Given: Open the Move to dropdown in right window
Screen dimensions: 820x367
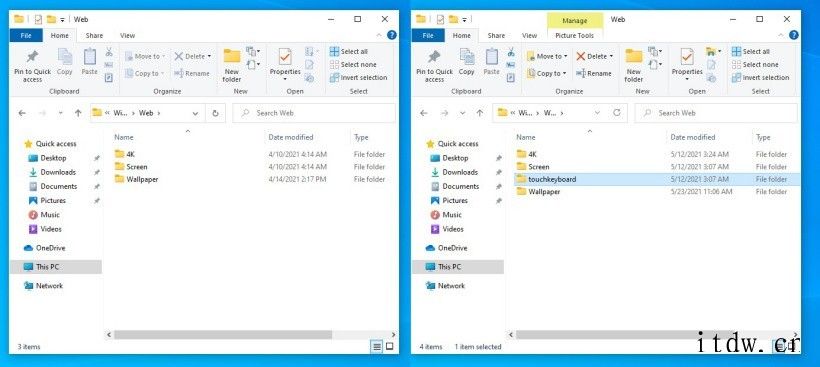Looking at the screenshot, I should pos(565,56).
